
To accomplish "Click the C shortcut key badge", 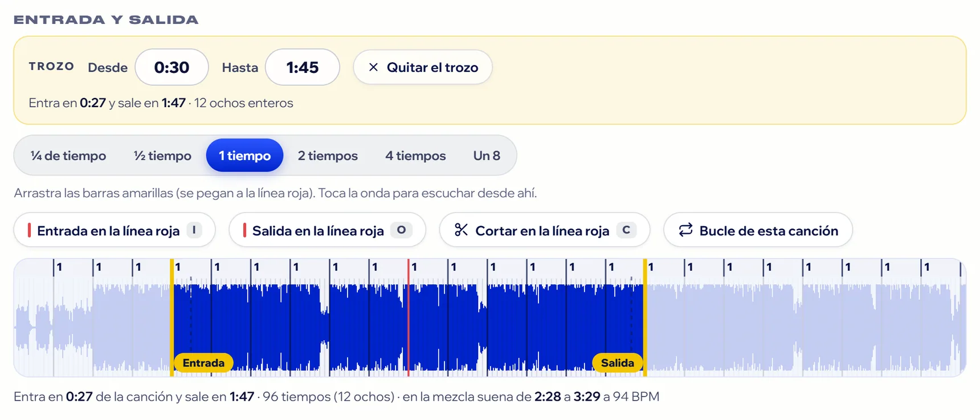I will 626,230.
